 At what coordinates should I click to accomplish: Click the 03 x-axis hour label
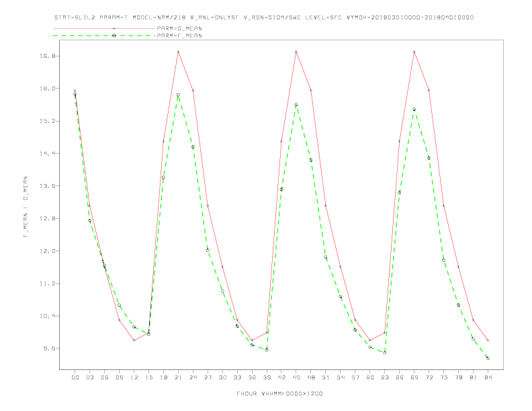coord(89,377)
